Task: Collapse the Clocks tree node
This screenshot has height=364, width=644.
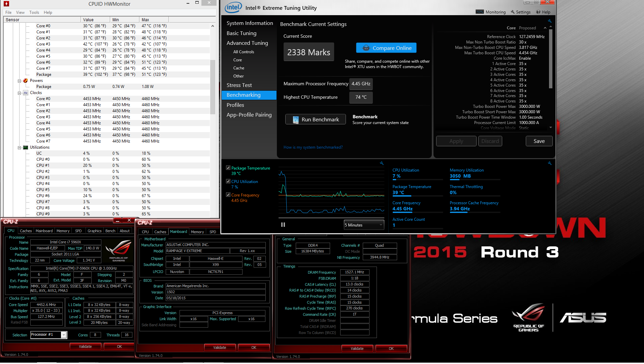Action: point(20,93)
